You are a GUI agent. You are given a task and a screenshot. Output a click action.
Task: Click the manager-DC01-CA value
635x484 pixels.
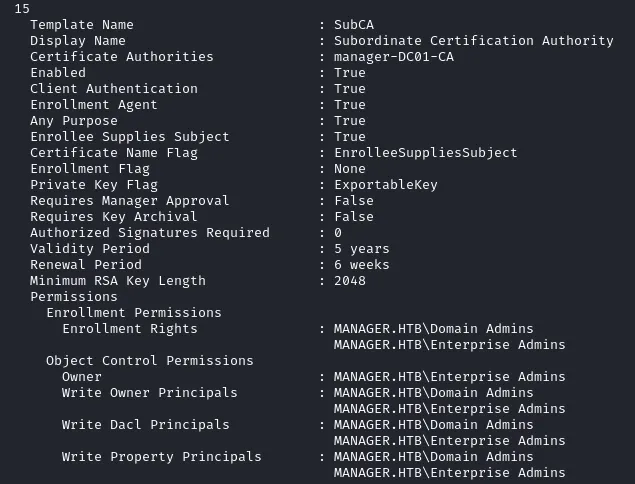point(394,57)
